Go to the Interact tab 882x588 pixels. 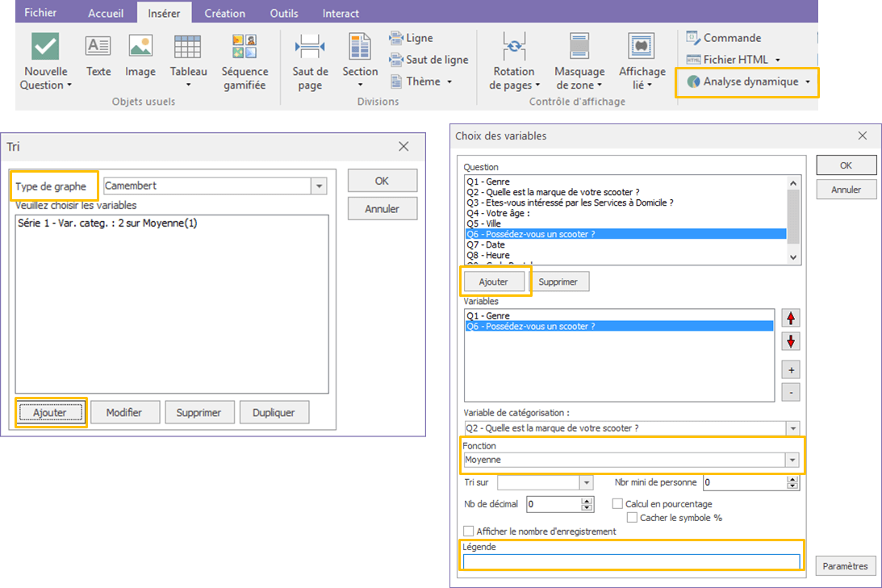[x=341, y=13]
